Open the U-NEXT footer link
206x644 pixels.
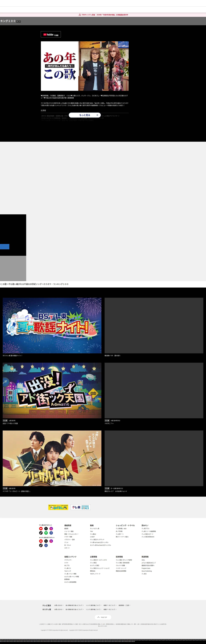[92, 537]
